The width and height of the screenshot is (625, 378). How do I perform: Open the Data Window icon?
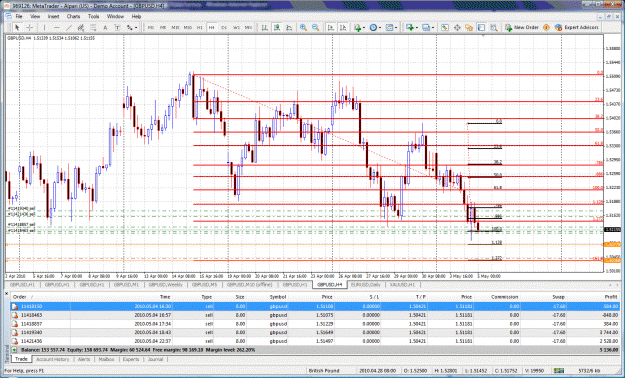click(457, 28)
